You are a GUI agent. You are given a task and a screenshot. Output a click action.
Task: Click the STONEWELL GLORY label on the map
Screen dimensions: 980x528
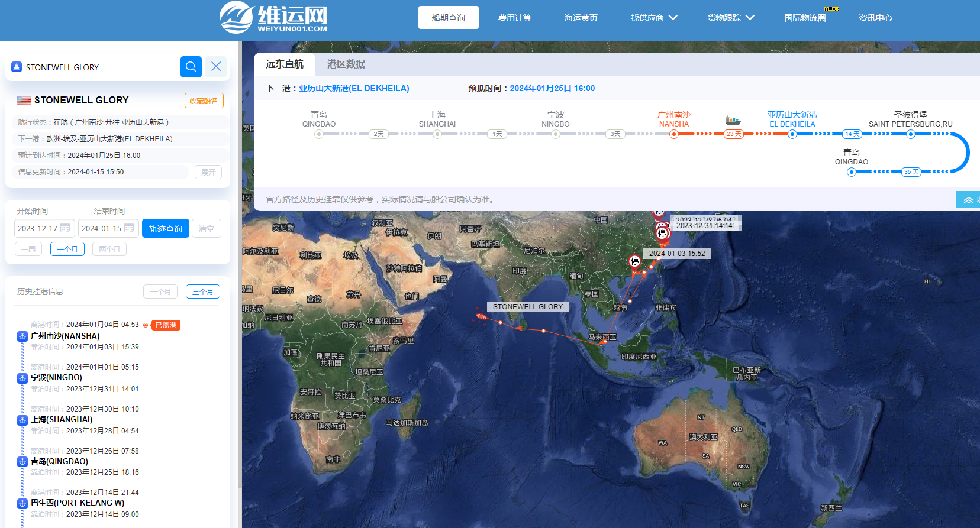(528, 307)
